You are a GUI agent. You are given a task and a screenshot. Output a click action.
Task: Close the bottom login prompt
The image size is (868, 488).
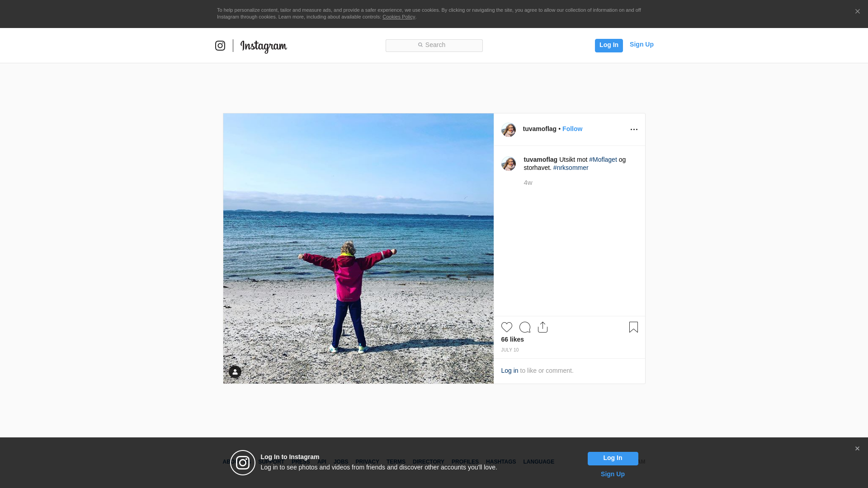coord(857,449)
